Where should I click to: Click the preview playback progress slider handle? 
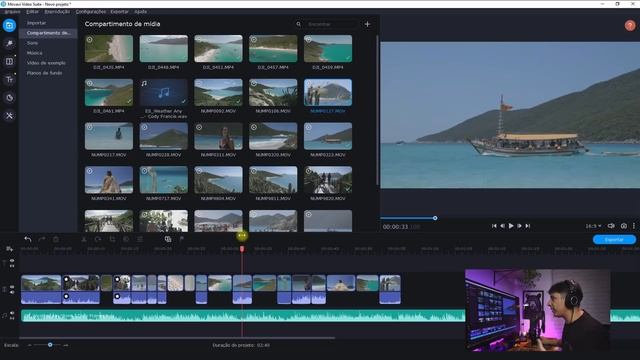tap(435, 218)
